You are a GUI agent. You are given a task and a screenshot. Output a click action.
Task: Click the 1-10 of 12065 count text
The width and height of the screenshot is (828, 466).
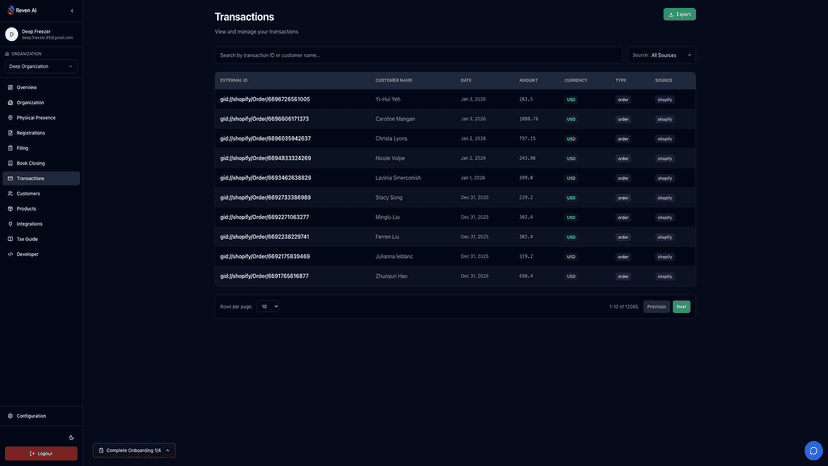[x=623, y=306]
